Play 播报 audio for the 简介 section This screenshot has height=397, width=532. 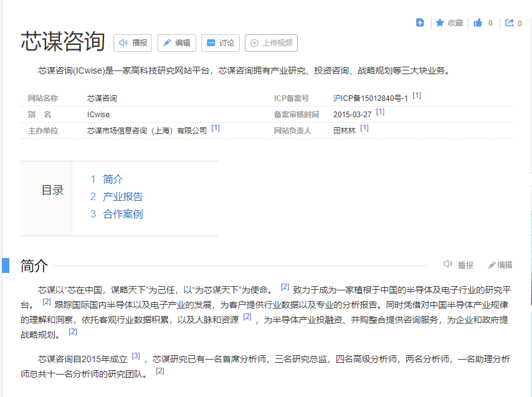pos(458,265)
